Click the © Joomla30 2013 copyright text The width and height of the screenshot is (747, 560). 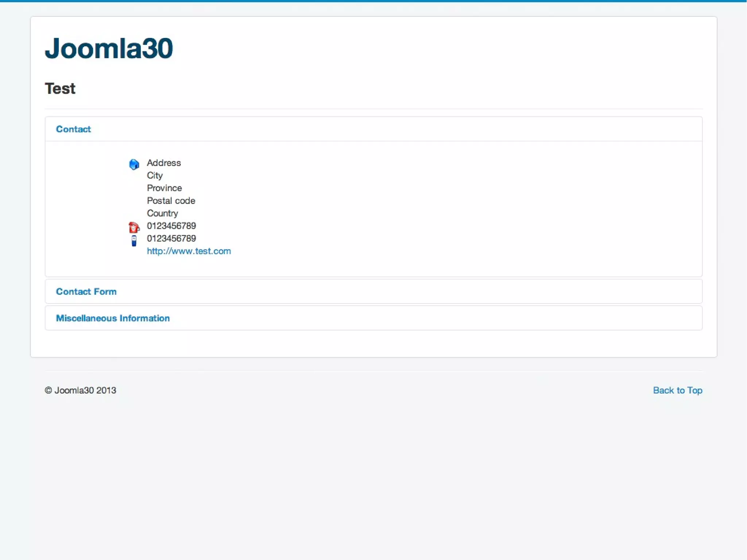[x=80, y=390]
